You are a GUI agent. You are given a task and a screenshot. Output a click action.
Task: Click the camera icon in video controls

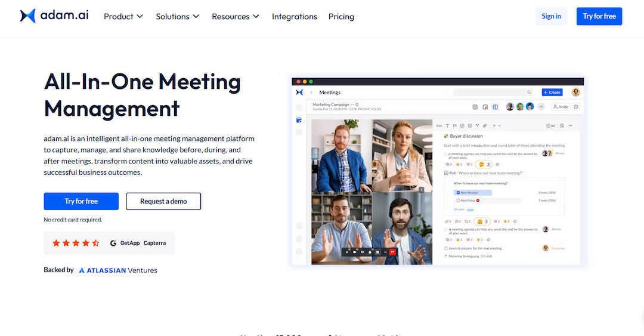pyautogui.click(x=354, y=252)
